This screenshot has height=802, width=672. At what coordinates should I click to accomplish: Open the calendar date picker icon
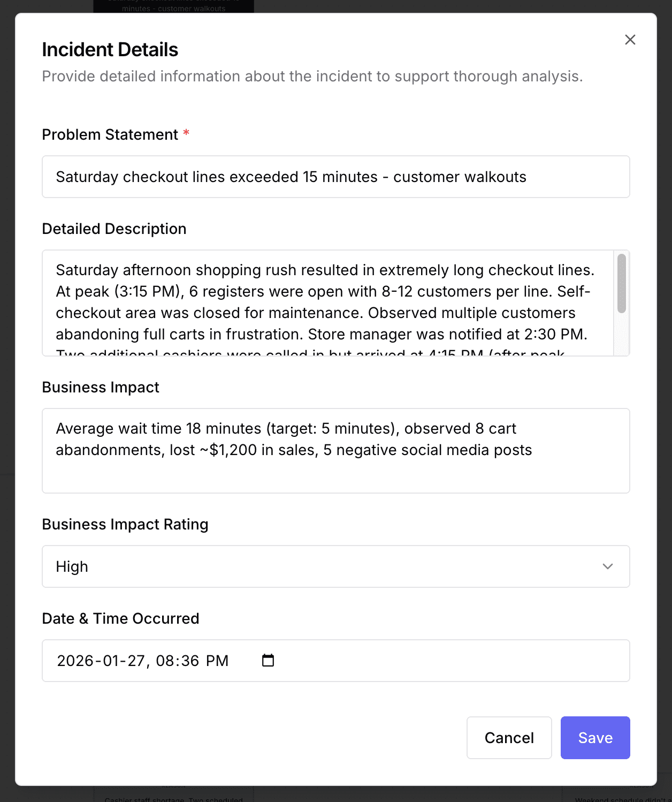coord(268,661)
